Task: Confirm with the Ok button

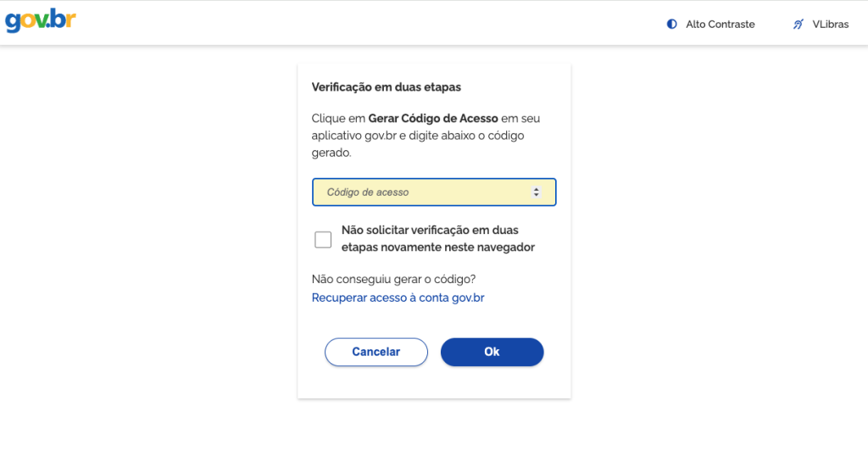Action: pos(492,352)
